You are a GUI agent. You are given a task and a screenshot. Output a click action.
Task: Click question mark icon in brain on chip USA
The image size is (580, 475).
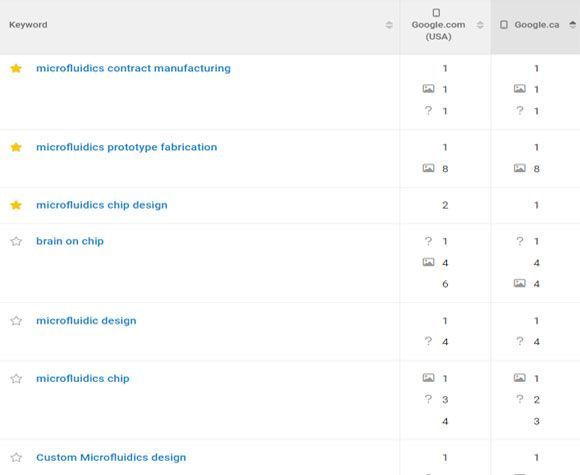coord(428,241)
